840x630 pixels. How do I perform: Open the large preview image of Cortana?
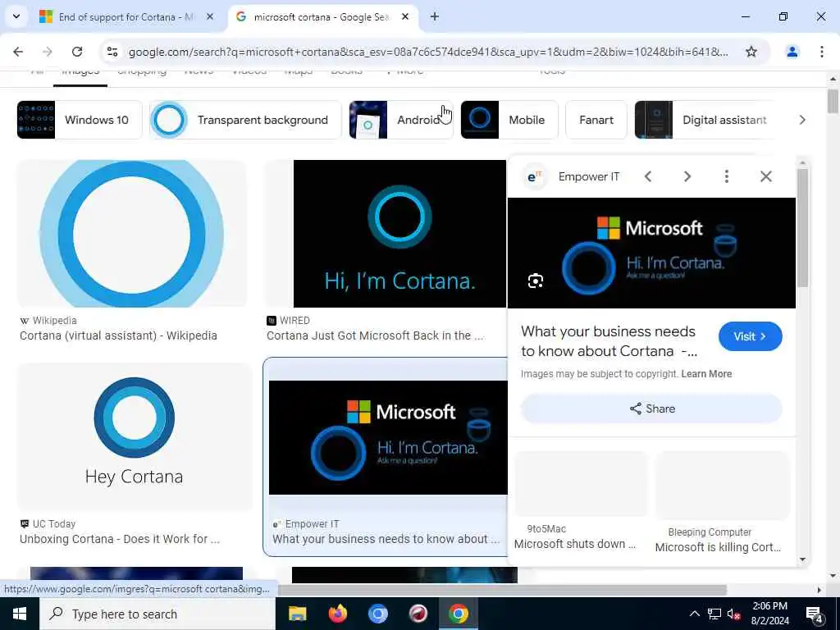click(651, 253)
